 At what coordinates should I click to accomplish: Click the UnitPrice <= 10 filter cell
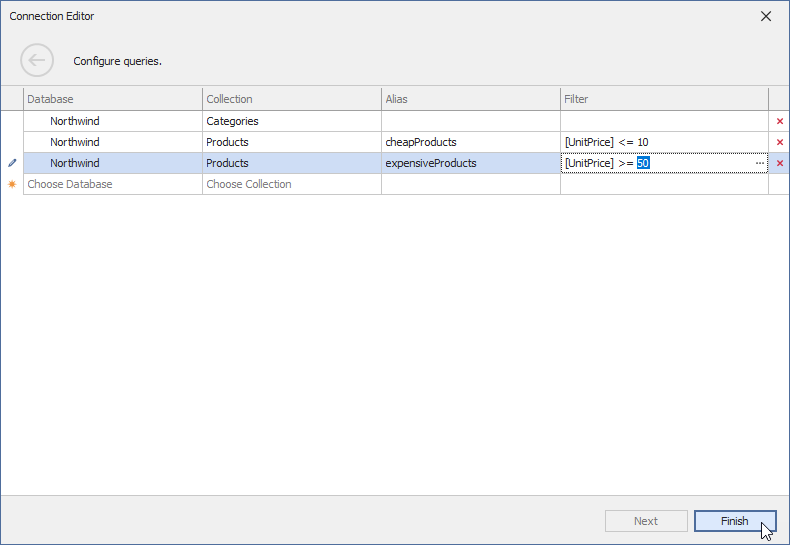663,142
